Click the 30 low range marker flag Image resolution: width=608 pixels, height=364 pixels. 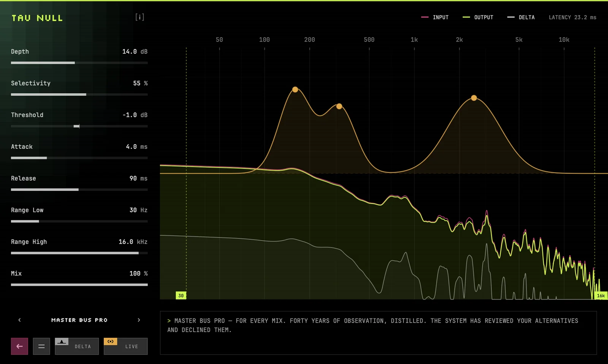click(181, 295)
